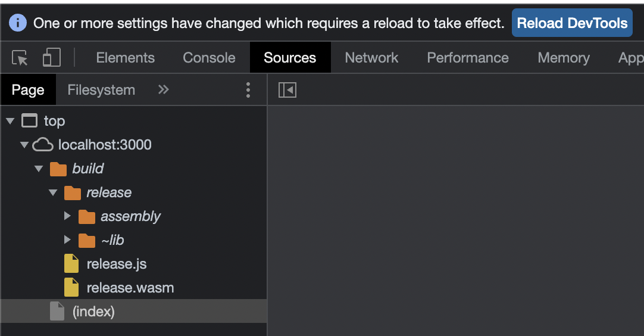Toggle the device toolbar icon

click(52, 58)
